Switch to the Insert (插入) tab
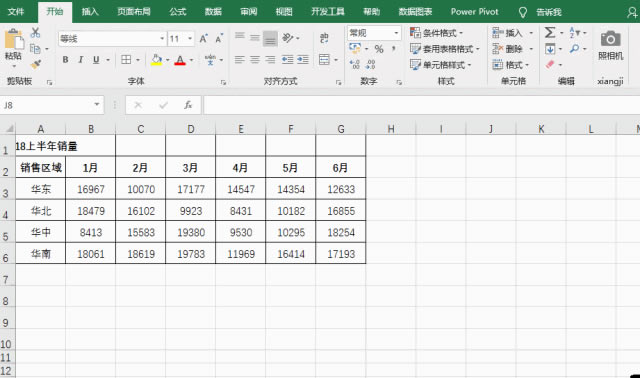Viewport: 640px width, 378px height. (x=90, y=12)
